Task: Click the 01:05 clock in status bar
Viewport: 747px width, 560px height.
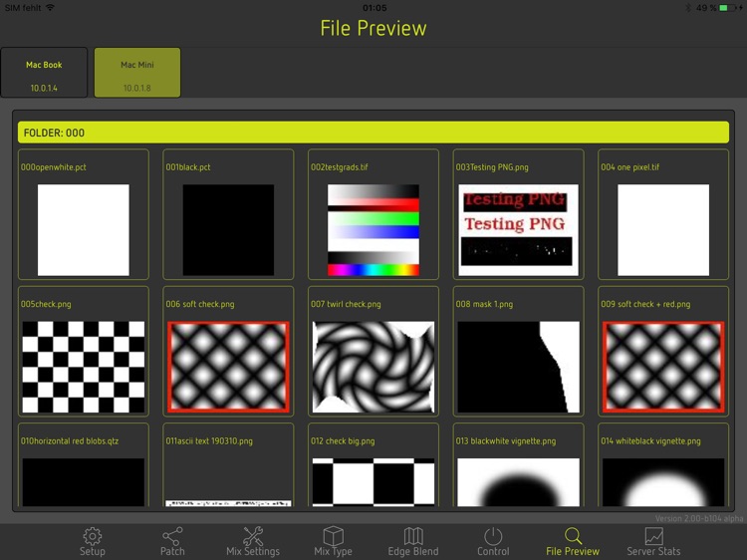Action: 374,8
